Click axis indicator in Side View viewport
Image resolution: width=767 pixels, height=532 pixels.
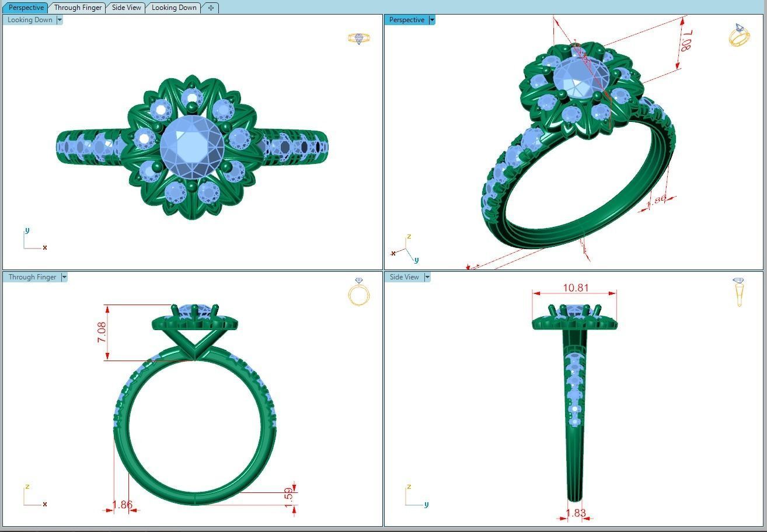(416, 496)
